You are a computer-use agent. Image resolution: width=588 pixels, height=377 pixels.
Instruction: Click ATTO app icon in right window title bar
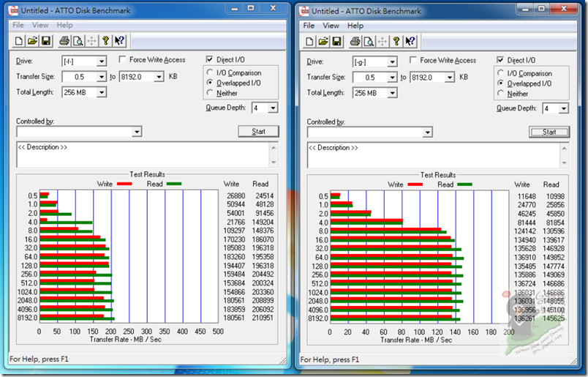[304, 11]
